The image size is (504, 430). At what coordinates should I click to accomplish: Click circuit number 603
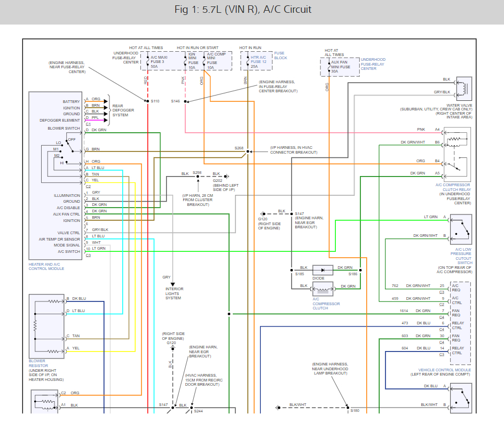pyautogui.click(x=405, y=336)
